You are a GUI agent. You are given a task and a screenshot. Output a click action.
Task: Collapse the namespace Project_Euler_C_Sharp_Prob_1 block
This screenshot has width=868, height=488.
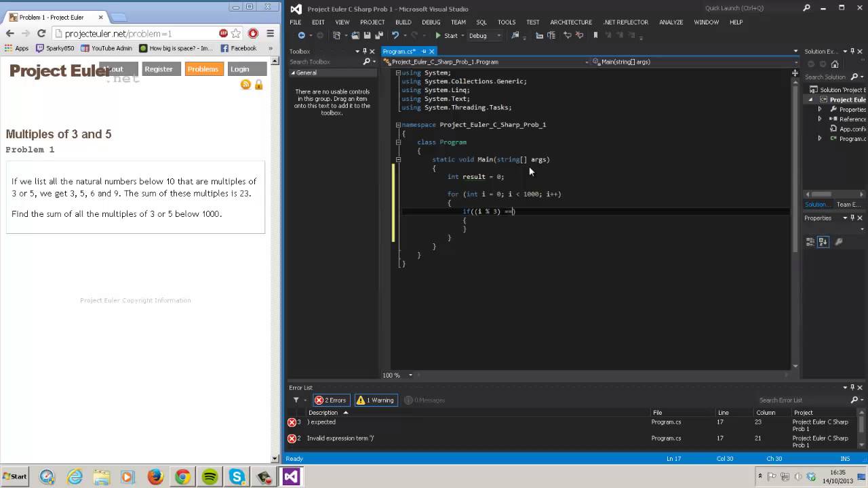398,125
